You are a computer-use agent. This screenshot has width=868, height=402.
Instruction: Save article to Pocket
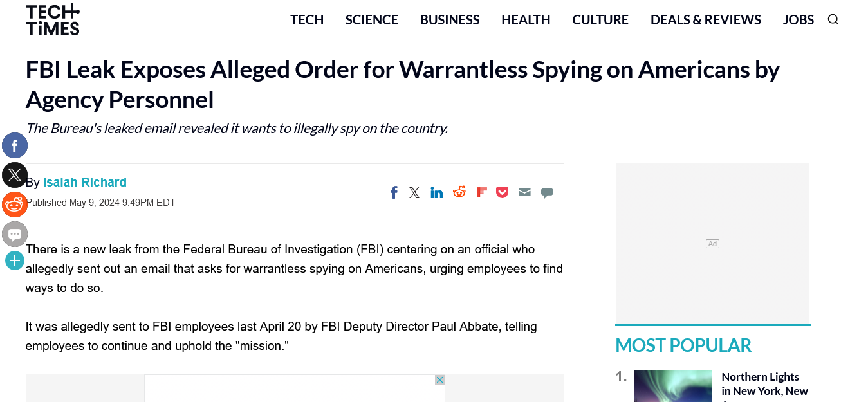503,192
